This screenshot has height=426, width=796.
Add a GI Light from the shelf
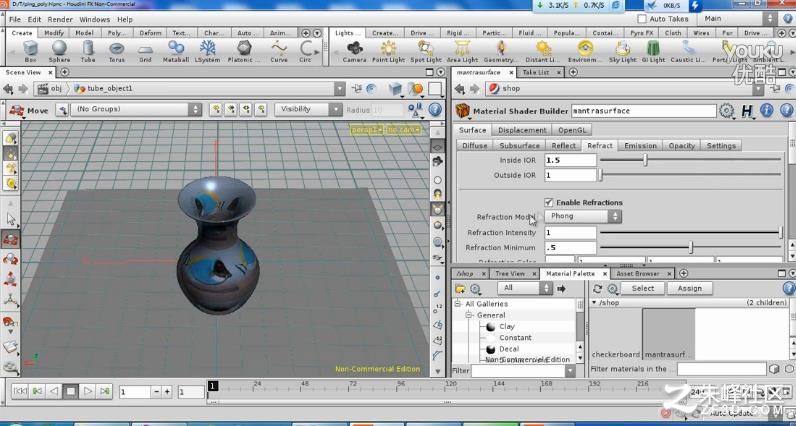(x=653, y=51)
